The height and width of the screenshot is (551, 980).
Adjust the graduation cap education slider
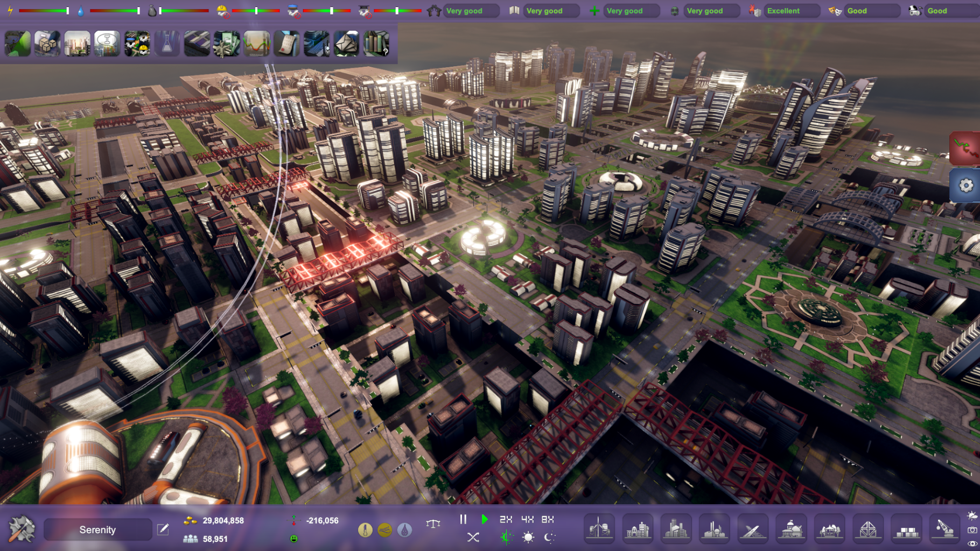click(398, 11)
